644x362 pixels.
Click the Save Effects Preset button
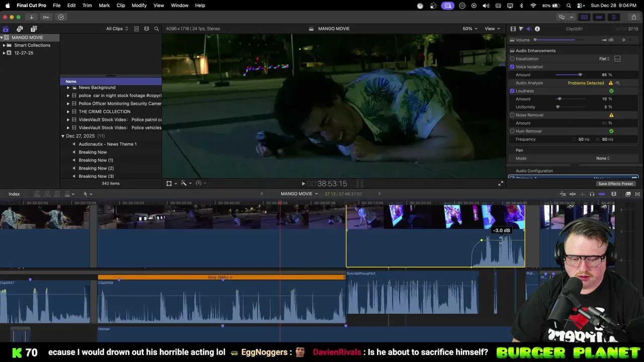pos(615,184)
